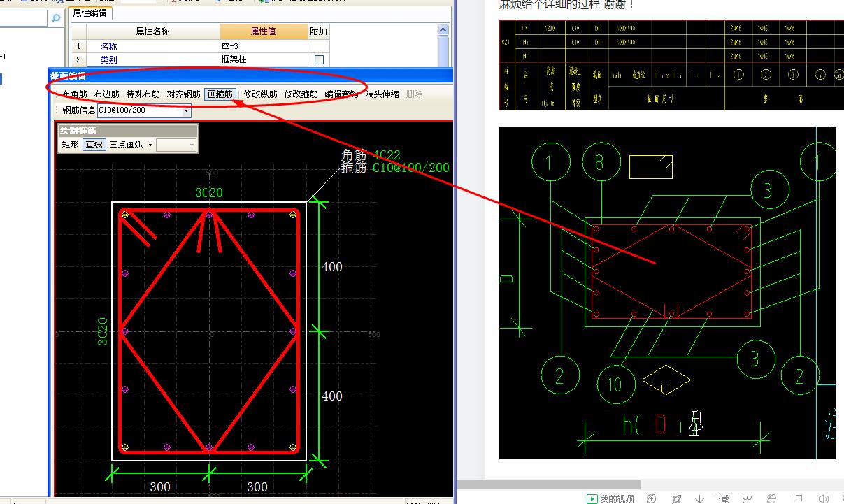Click the 附加 column header

pyautogui.click(x=319, y=31)
